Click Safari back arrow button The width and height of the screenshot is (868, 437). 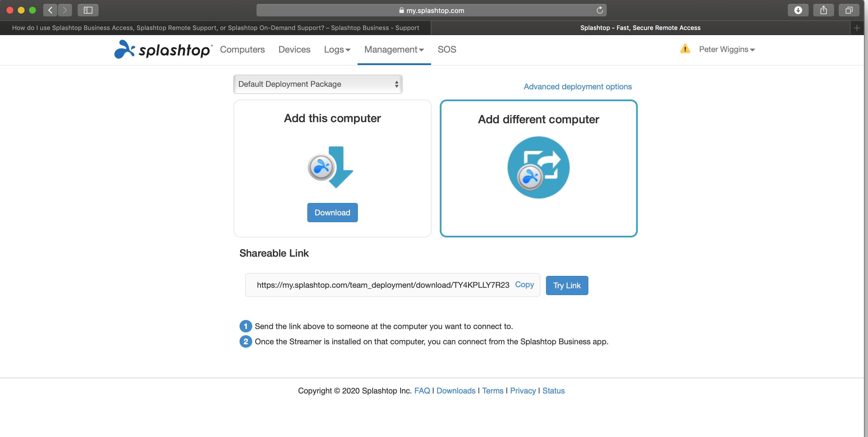pyautogui.click(x=50, y=10)
